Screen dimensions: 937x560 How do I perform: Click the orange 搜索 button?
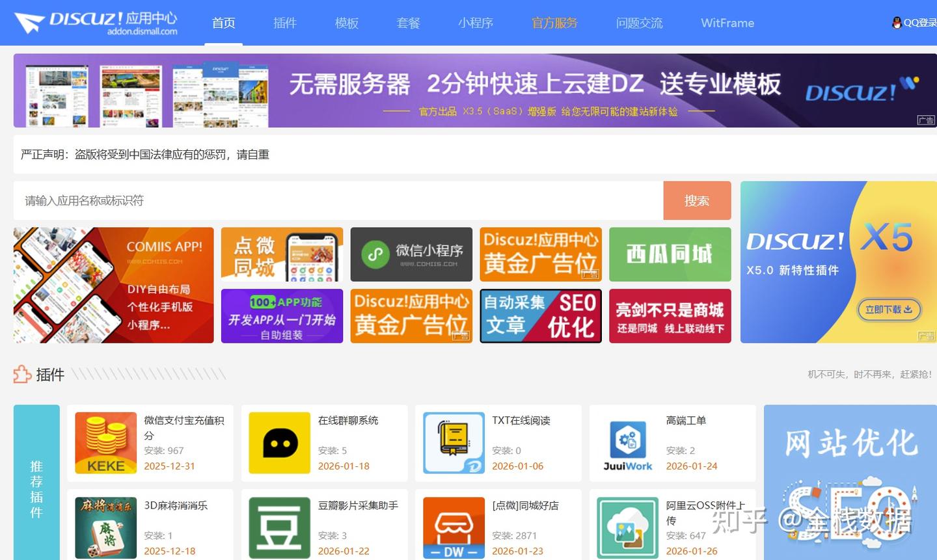click(697, 200)
